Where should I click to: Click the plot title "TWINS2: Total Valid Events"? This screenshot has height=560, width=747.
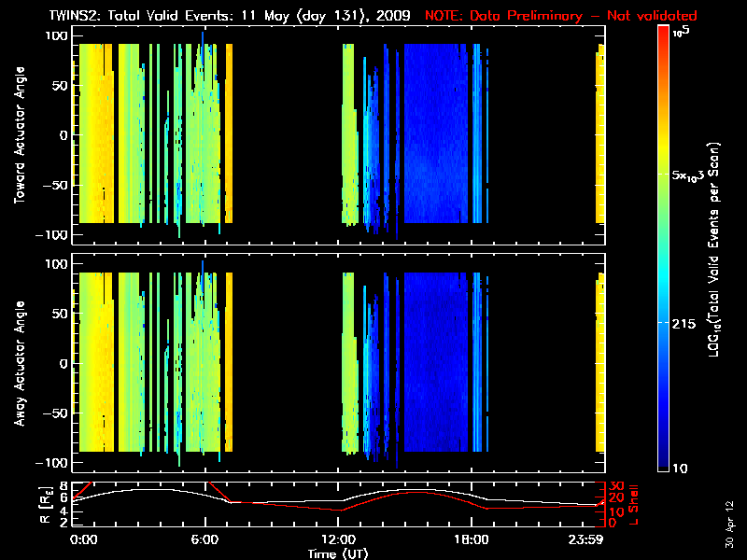point(164,16)
